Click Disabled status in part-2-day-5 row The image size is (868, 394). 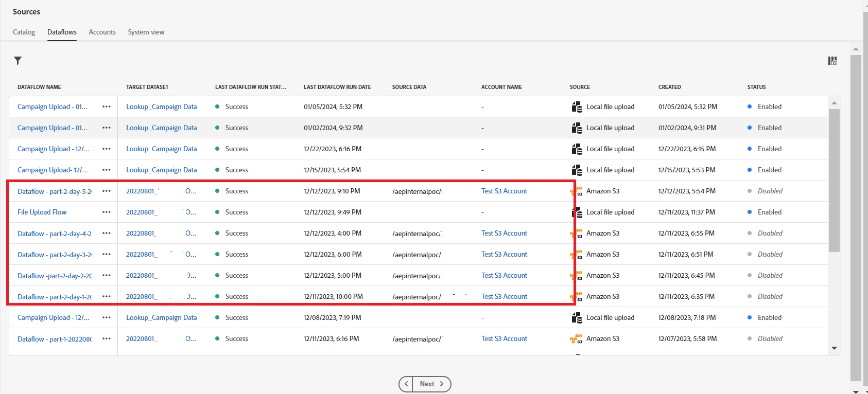tap(770, 191)
